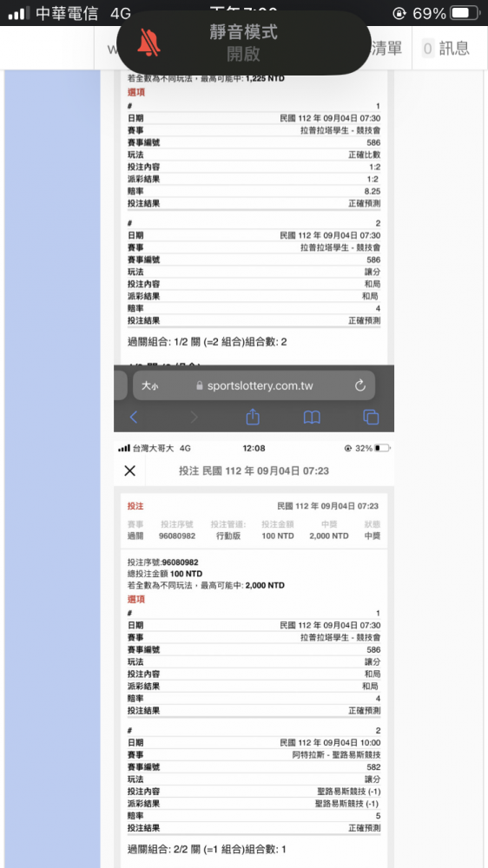
Task: Tap the Safari forward arrow
Action: [x=194, y=418]
